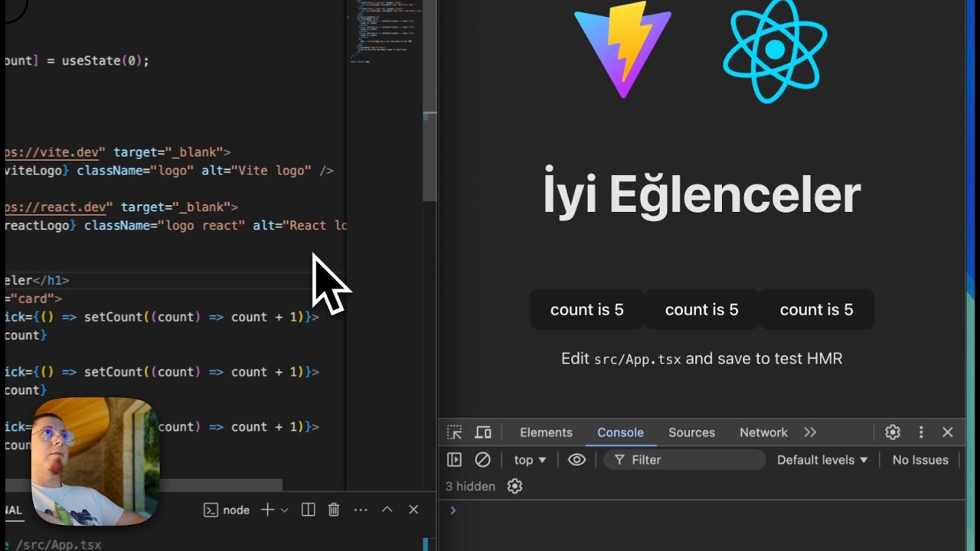Maximize the terminal panel with chevron up
This screenshot has width=980, height=551.
(x=387, y=510)
